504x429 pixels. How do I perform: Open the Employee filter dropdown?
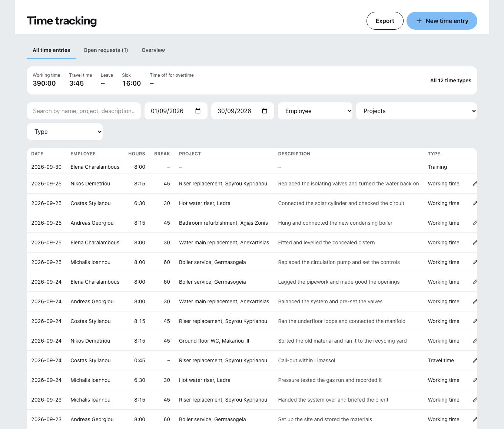point(315,111)
